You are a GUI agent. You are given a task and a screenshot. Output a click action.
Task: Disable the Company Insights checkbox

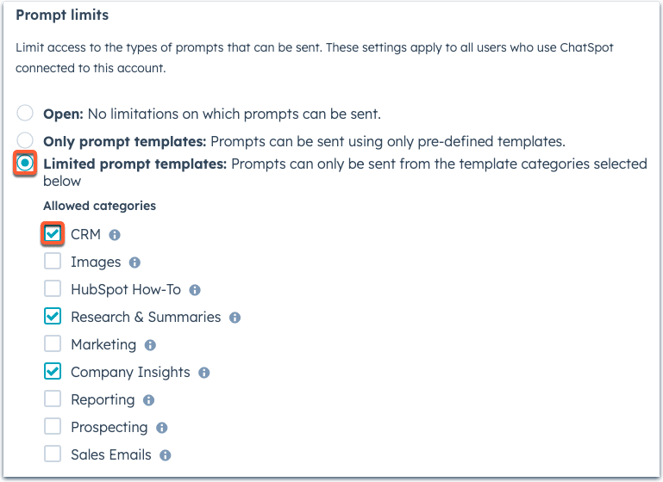tap(52, 371)
